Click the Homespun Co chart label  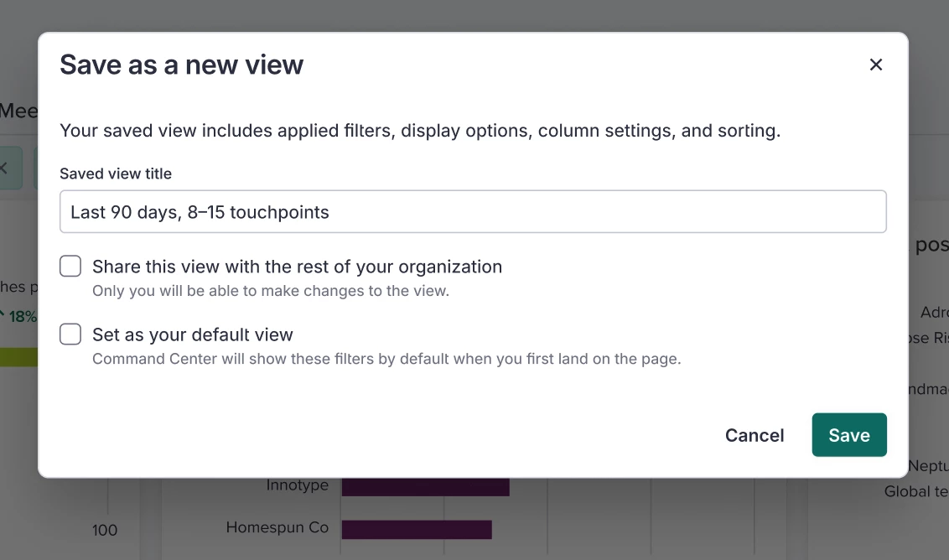[x=277, y=528]
